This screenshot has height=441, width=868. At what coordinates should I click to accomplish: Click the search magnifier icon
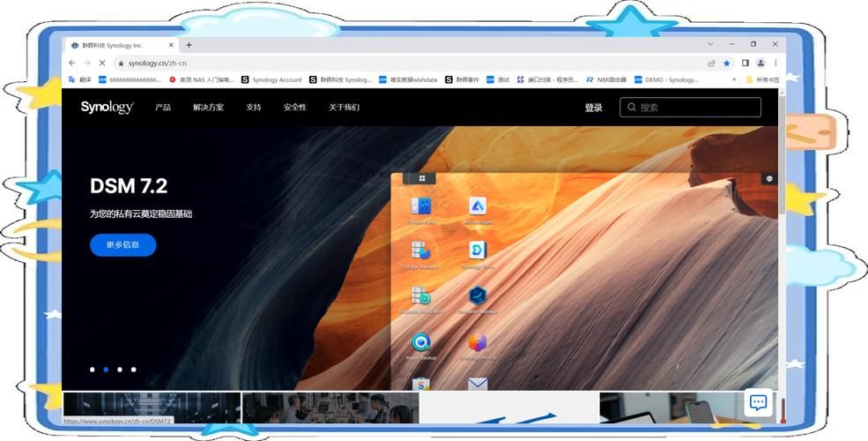[632, 108]
